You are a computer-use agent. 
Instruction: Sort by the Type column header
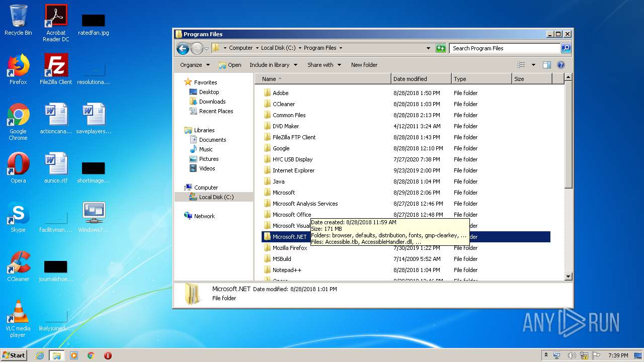(x=481, y=79)
